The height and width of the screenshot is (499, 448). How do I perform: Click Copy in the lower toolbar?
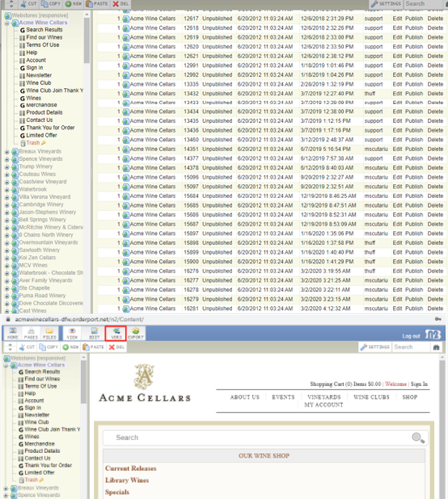[x=48, y=347]
